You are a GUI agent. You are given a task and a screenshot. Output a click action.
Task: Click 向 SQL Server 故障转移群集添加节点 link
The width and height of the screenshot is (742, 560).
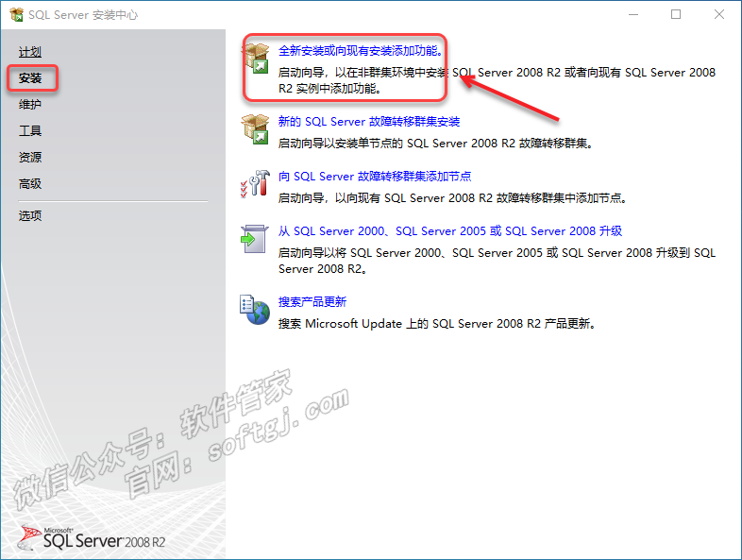pos(375,177)
